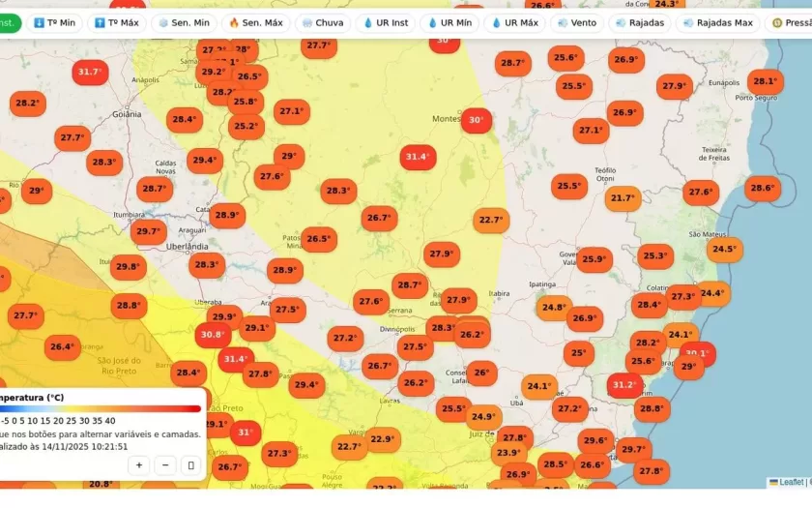Image resolution: width=812 pixels, height=508 pixels.
Task: Switch to Tº Máx variable
Action: pyautogui.click(x=116, y=22)
